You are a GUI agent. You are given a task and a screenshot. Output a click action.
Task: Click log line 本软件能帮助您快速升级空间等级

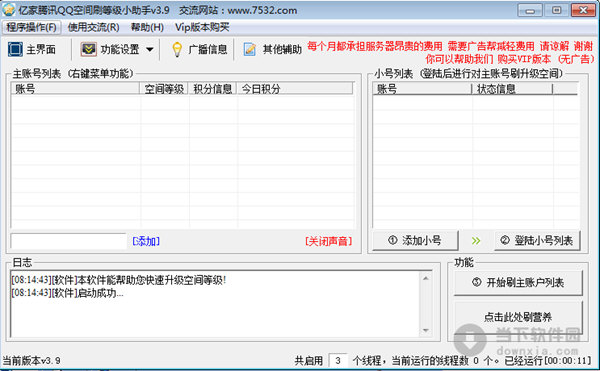119,280
